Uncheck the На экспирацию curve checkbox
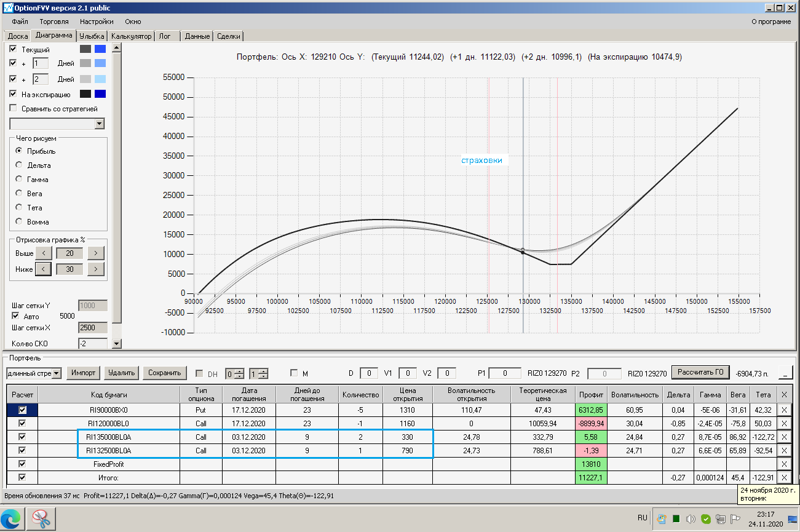The width and height of the screenshot is (800, 532). click(x=14, y=94)
